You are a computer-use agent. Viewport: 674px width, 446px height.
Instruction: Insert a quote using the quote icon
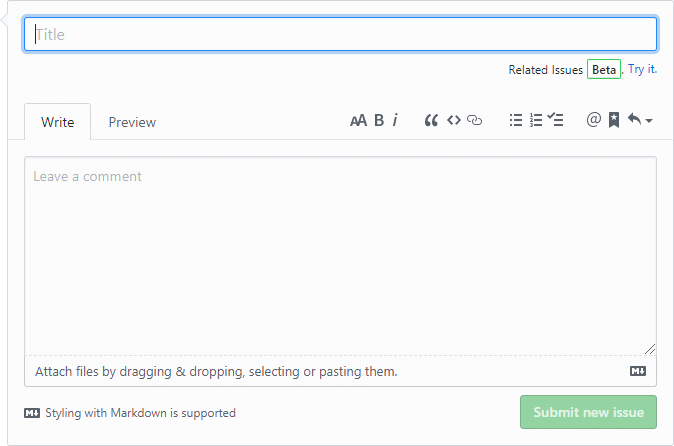tap(432, 121)
